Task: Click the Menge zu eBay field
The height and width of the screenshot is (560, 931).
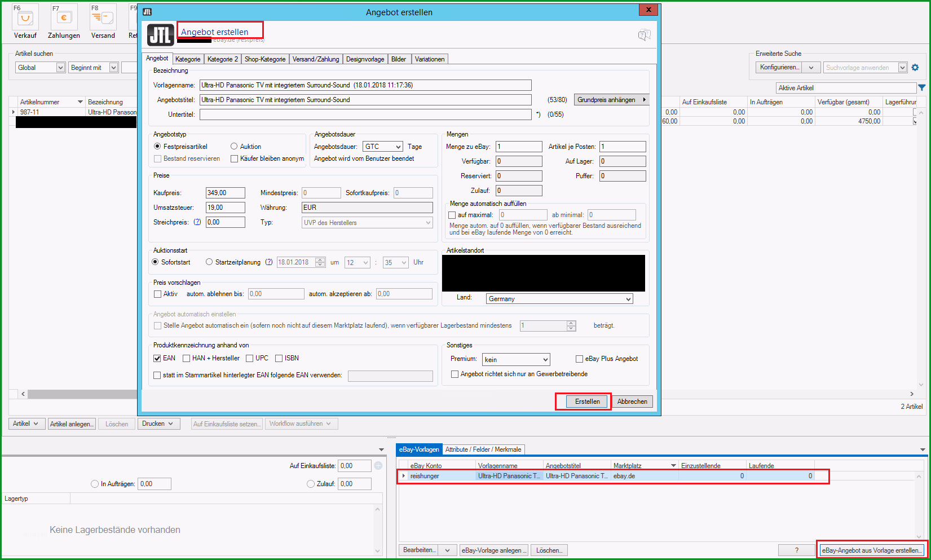Action: coord(519,147)
